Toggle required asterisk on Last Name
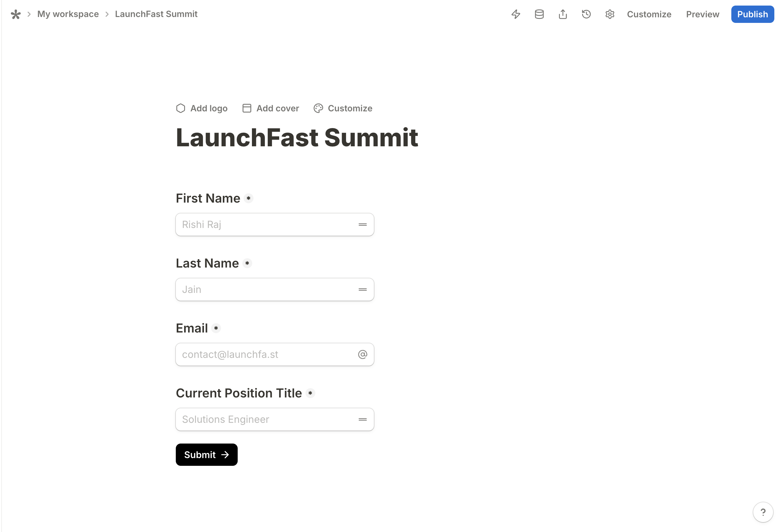 (247, 263)
